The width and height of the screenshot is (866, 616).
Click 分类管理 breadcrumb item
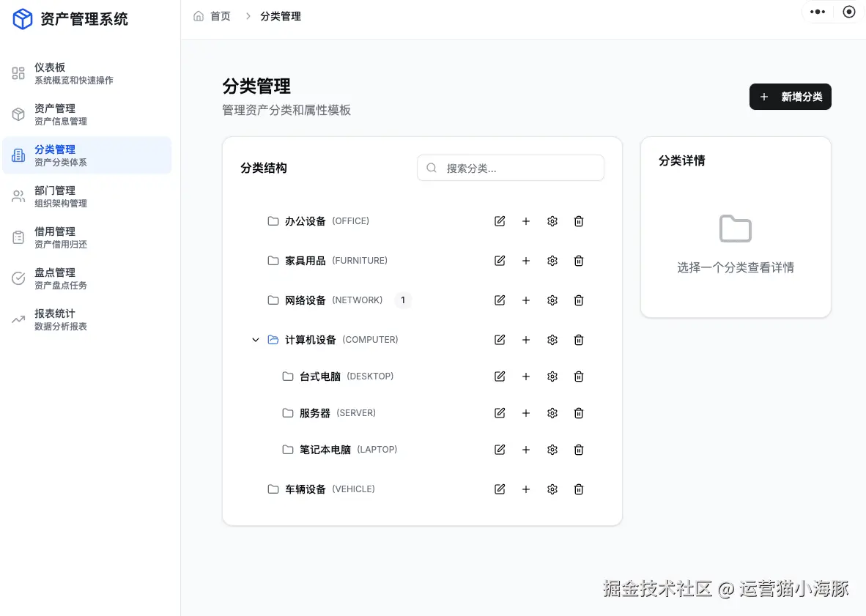[281, 16]
